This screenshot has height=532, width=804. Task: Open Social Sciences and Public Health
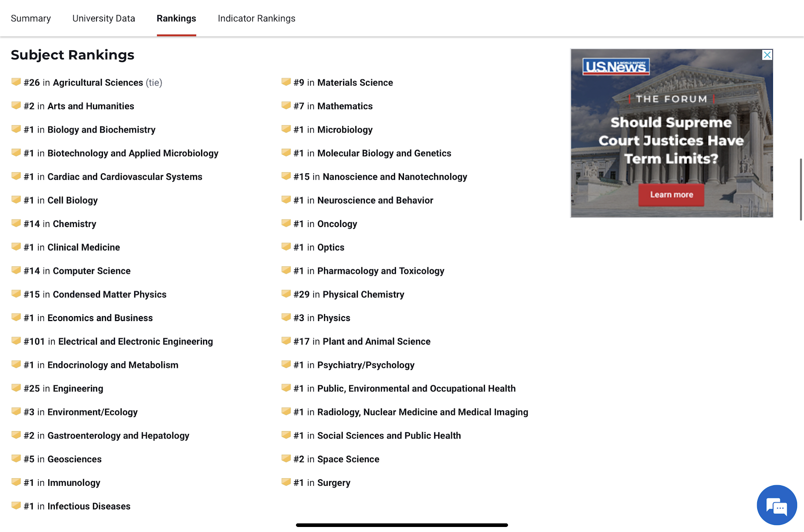click(389, 436)
